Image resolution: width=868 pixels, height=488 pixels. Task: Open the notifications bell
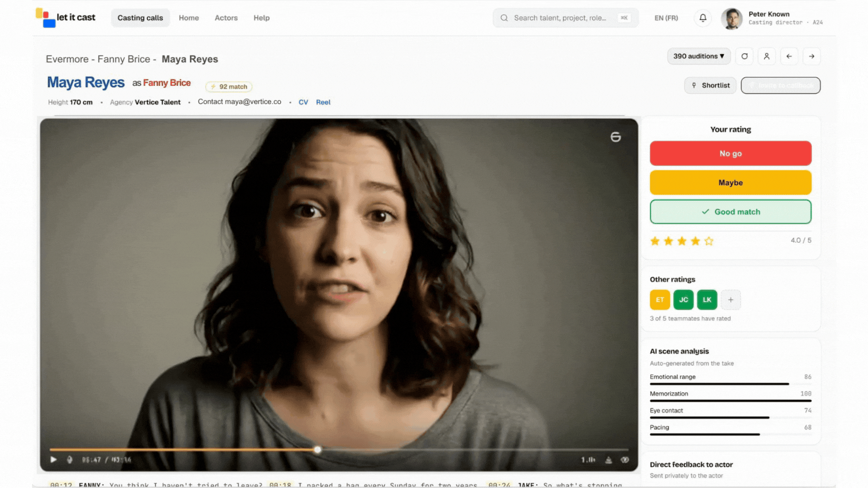(x=703, y=18)
